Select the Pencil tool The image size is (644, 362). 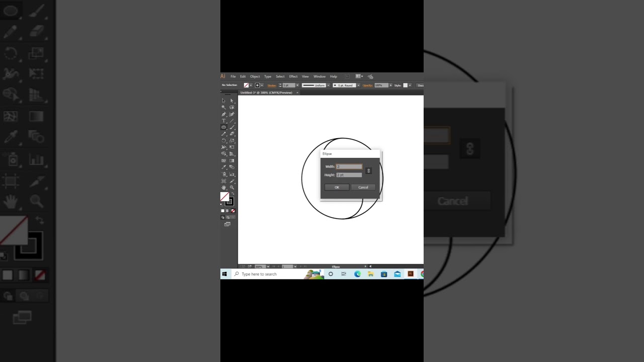pos(224,134)
